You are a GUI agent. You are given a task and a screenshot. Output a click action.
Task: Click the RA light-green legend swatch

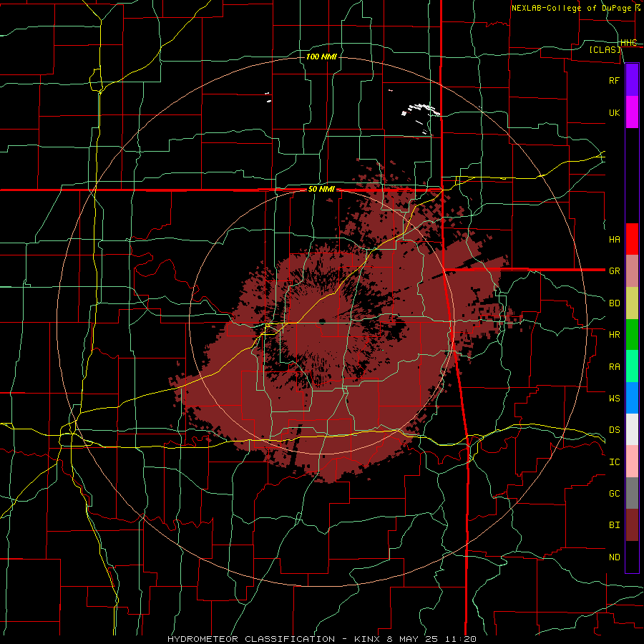[x=632, y=366]
